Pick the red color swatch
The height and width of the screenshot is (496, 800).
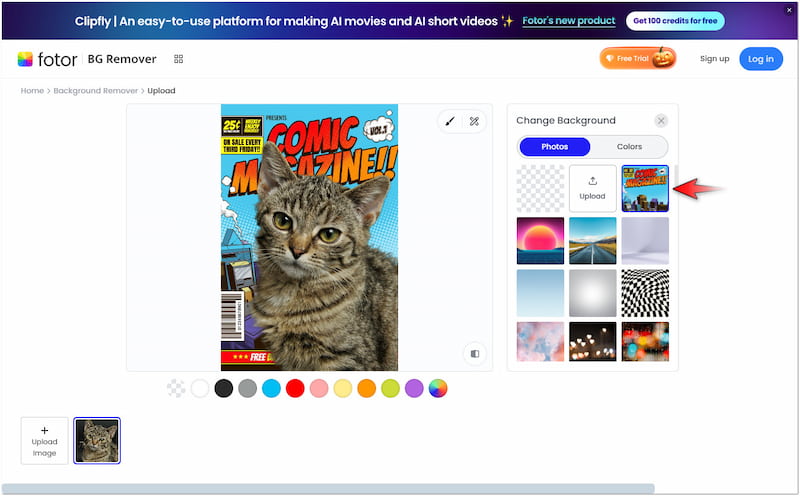click(x=295, y=388)
